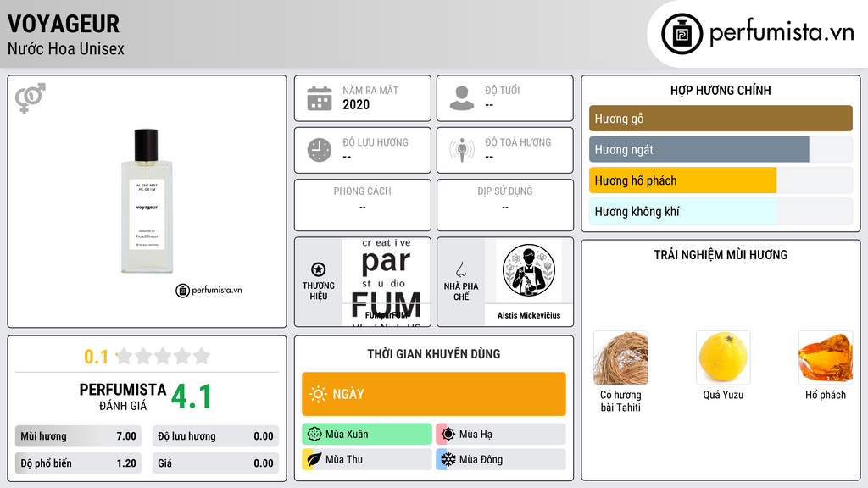
Task: Click the sun icon in the Ngày bar
Action: coord(319,394)
